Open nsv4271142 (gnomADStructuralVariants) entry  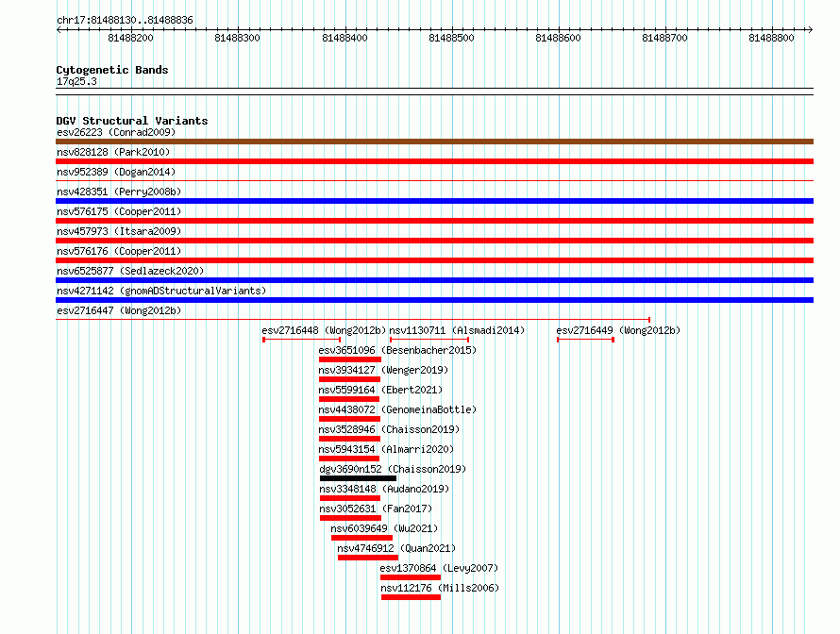pos(161,291)
